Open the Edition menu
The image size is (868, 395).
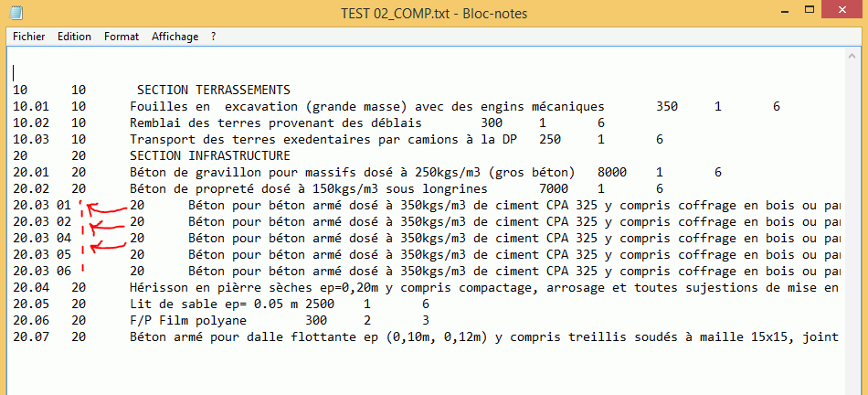(74, 37)
